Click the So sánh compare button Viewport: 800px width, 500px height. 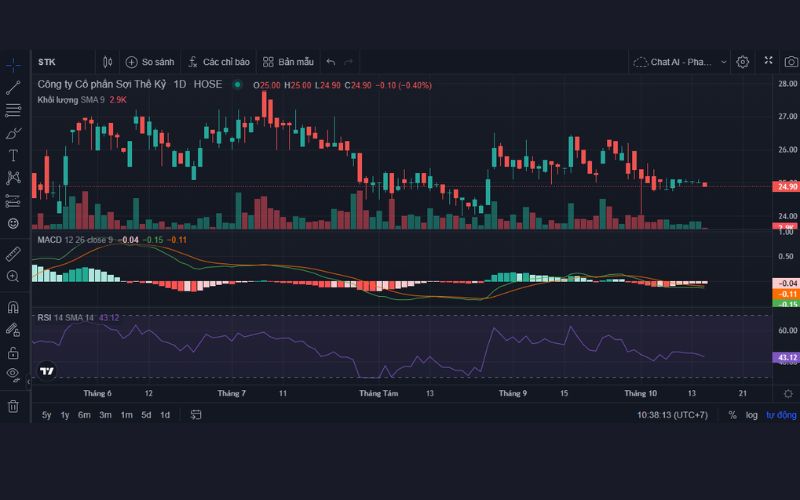(x=150, y=62)
